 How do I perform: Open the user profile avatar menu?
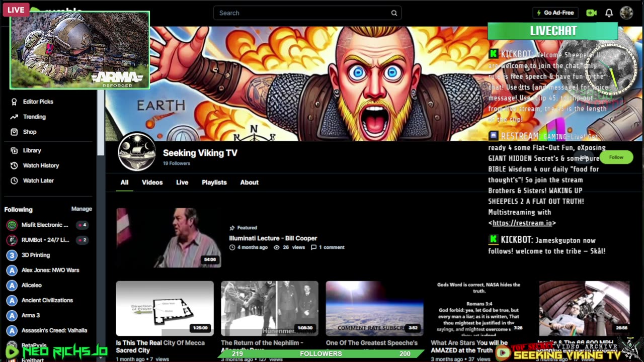click(x=626, y=13)
